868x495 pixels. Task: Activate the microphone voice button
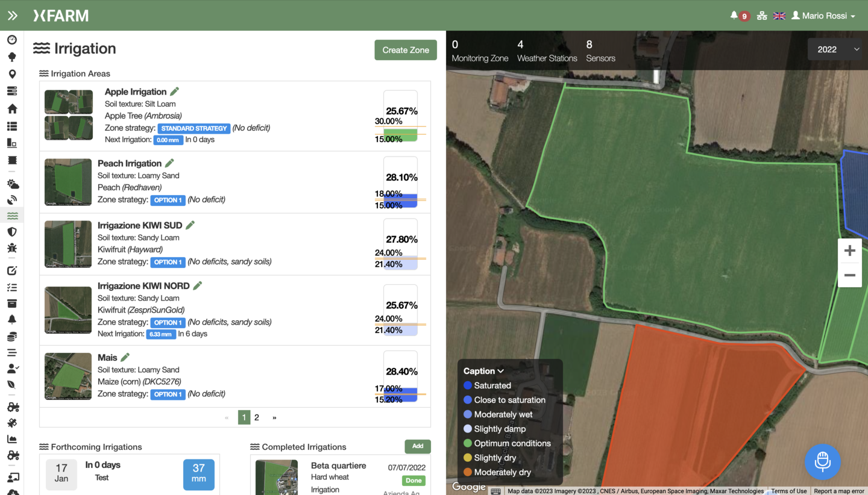point(822,462)
